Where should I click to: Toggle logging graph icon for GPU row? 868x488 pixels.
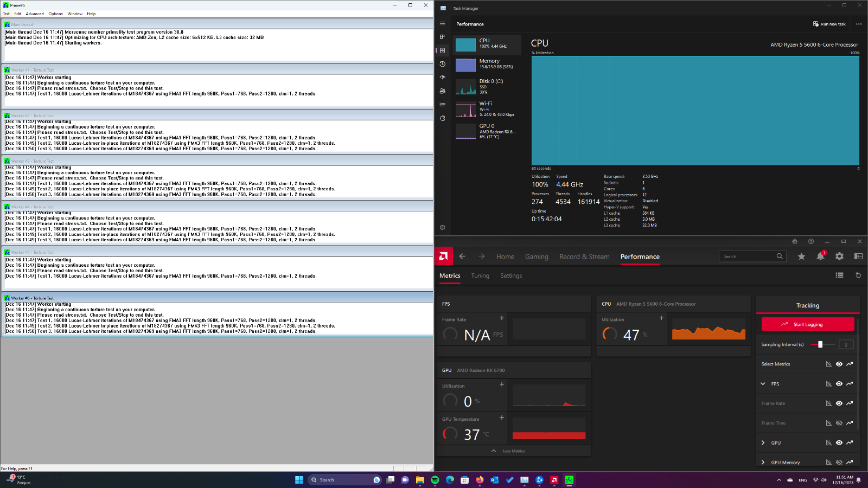[x=850, y=443]
